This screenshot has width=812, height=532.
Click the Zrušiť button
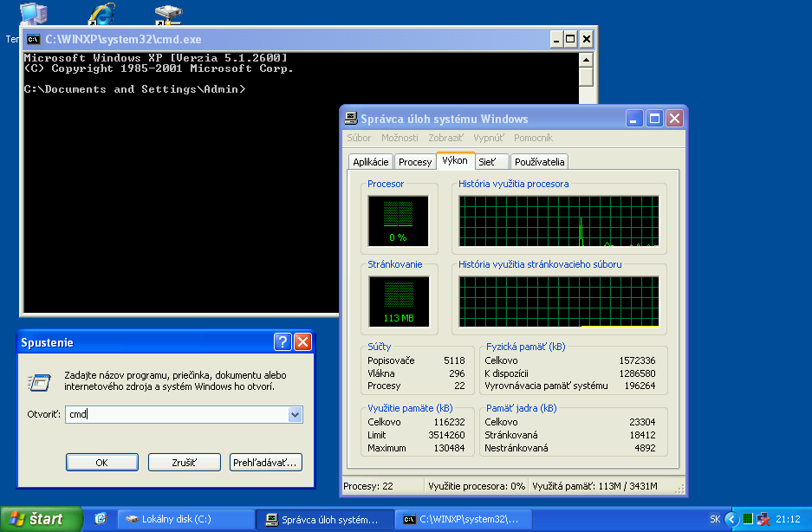(x=184, y=463)
